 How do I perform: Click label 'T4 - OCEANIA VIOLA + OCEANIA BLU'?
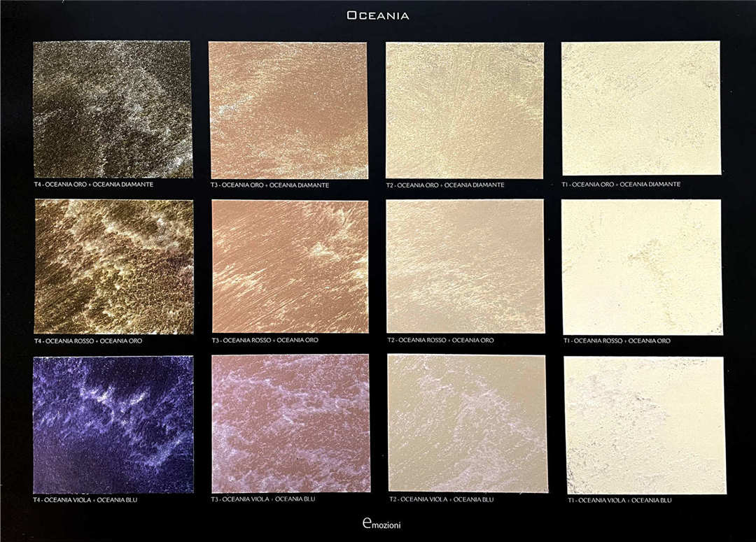pyautogui.click(x=85, y=500)
